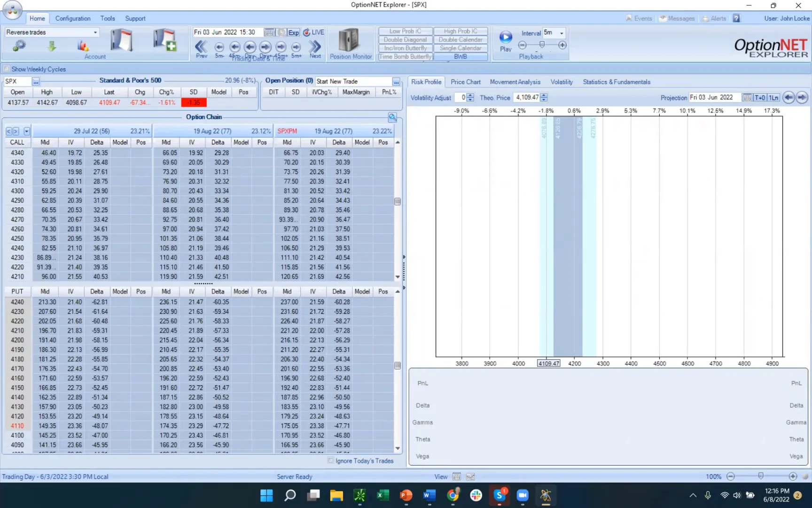Toggle the Exp expiration button
This screenshot has height=508, width=812.
(294, 32)
